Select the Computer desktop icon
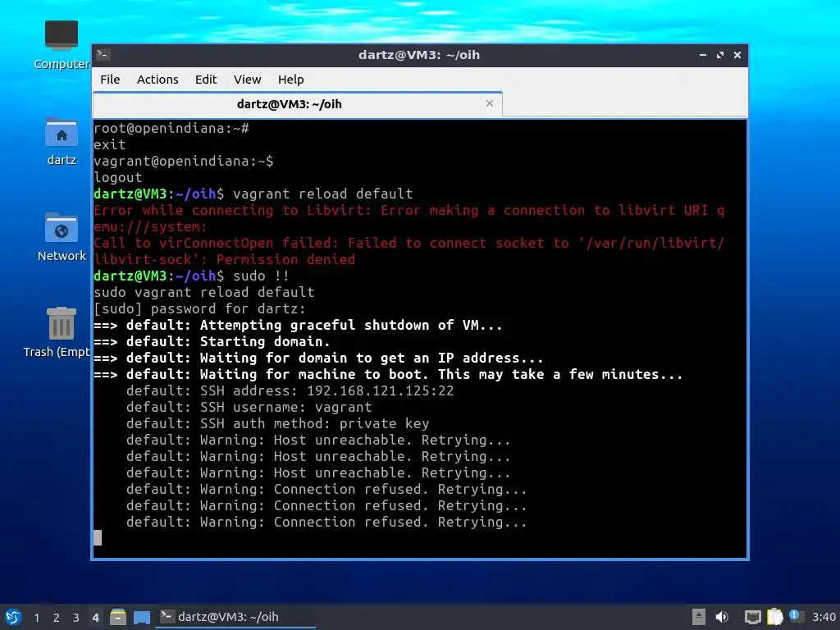The image size is (840, 630). pos(62,45)
